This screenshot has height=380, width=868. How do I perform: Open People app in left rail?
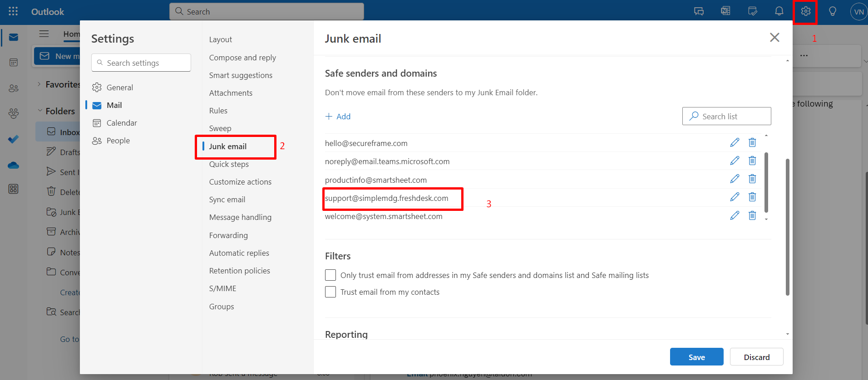14,88
